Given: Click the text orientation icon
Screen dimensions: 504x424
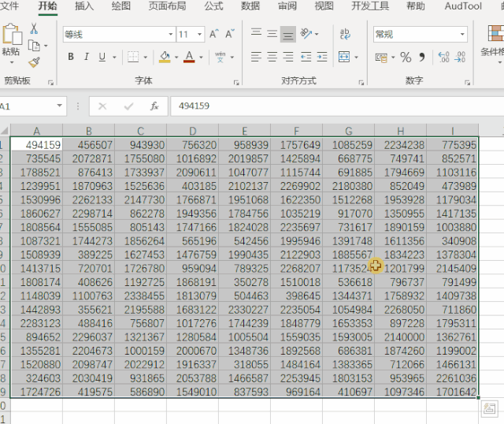Looking at the screenshot, I should 306,33.
